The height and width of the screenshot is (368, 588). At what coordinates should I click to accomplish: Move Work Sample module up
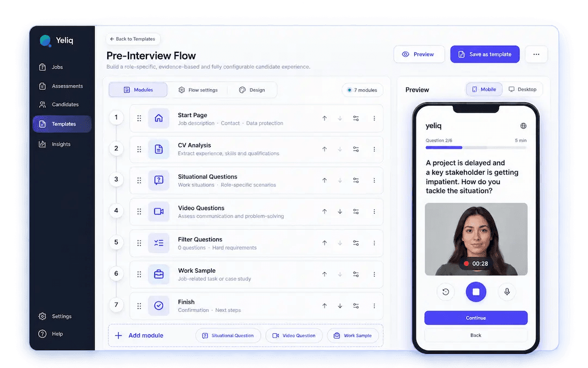(x=324, y=274)
